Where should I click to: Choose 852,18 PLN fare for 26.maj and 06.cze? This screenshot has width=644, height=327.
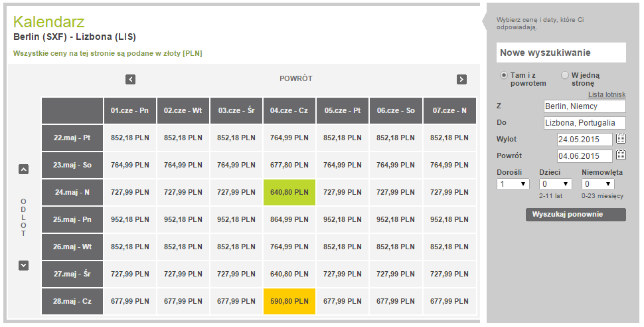[396, 247]
